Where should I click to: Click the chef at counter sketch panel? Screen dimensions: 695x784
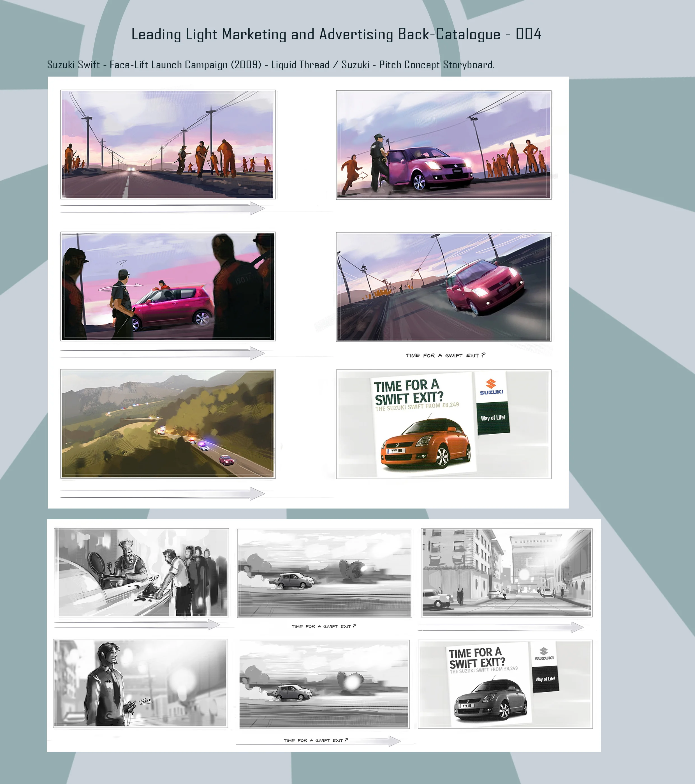pyautogui.click(x=142, y=573)
